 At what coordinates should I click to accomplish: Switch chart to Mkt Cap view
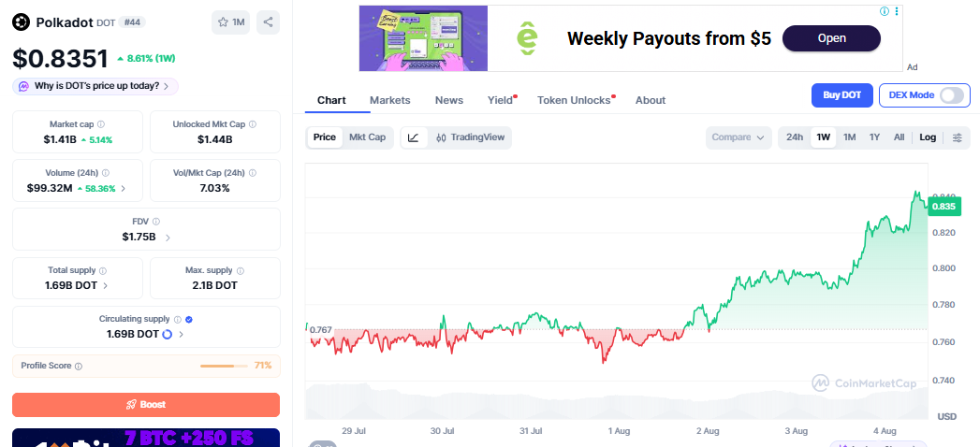pos(368,137)
